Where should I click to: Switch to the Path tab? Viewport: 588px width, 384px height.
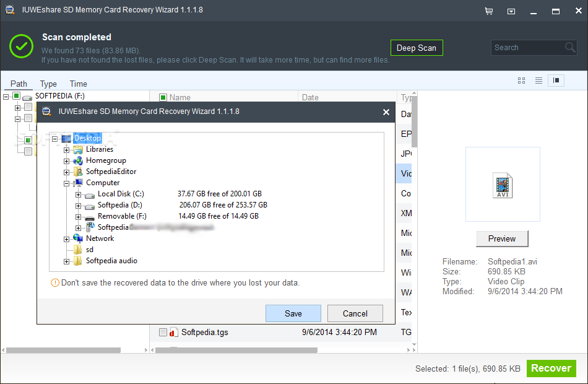tap(19, 84)
